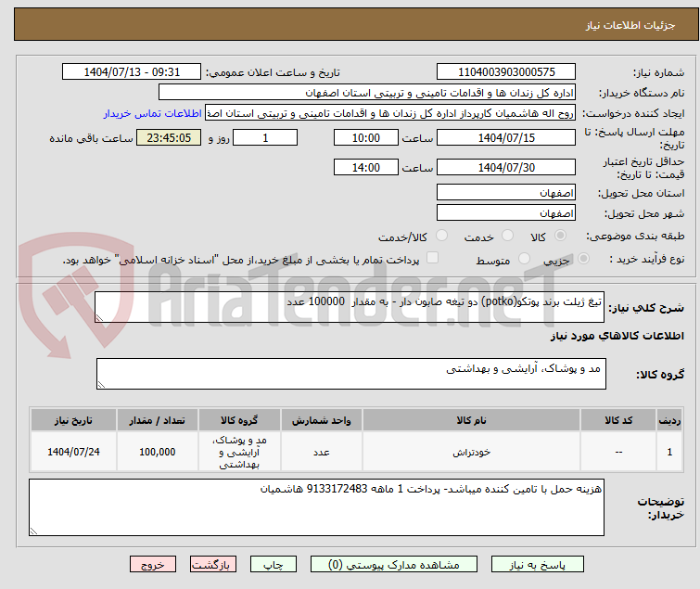Click the 100,000 quantity cell

(157, 452)
